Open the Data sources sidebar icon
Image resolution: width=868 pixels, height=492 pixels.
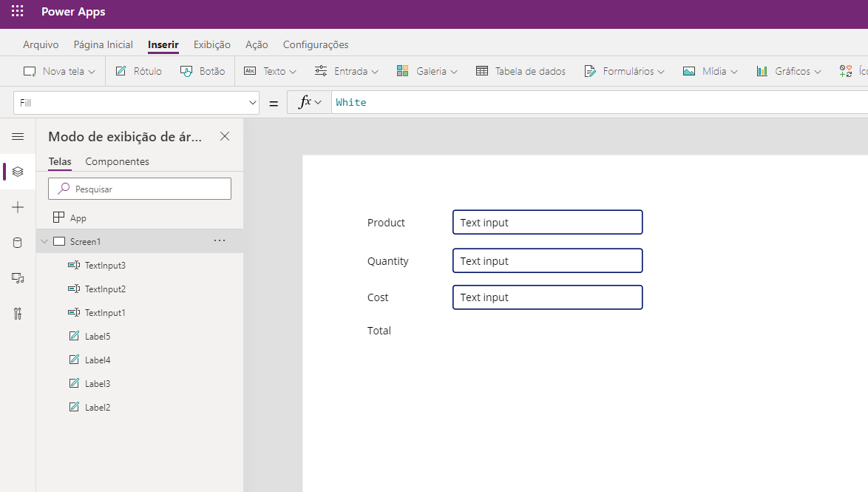[17, 242]
